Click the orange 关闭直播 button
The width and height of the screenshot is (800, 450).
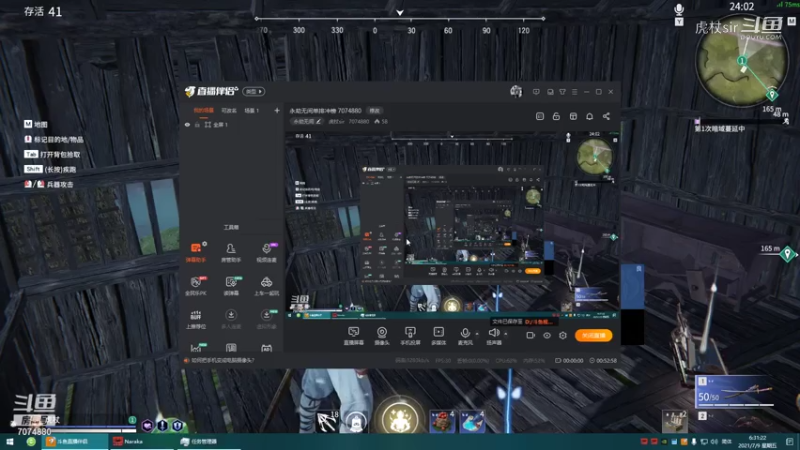tap(593, 335)
